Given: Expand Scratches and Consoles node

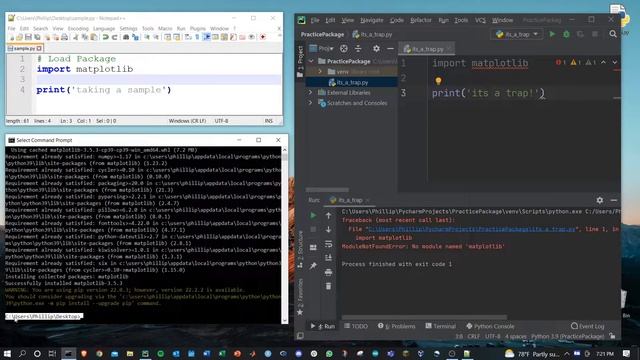Looking at the screenshot, I should coord(310,103).
